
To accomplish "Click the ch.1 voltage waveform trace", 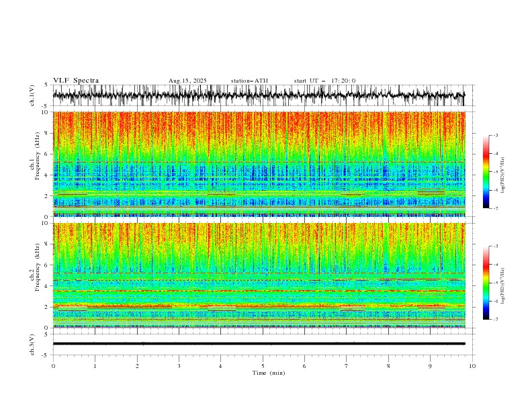I will click(259, 95).
